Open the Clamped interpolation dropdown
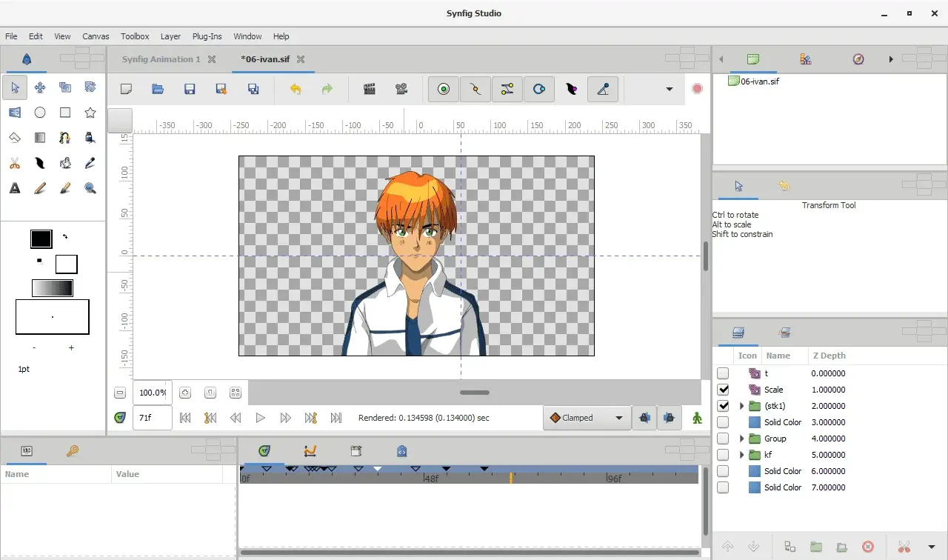 click(x=587, y=418)
